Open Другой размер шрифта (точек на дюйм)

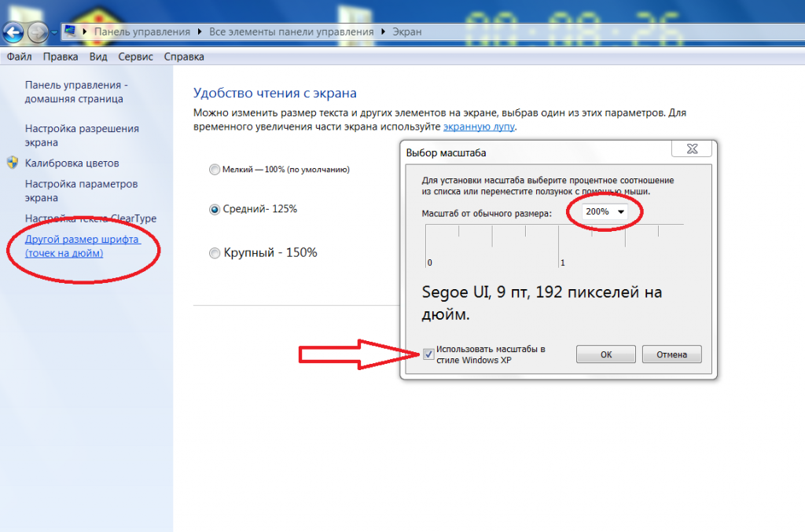(83, 246)
